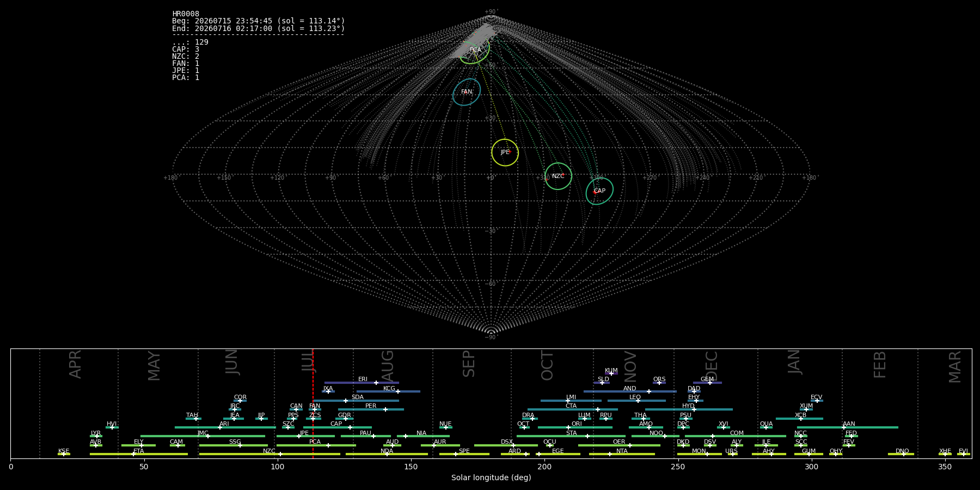Image resolution: width=980 pixels, height=490 pixels.
Task: Click the QUA shower peak marker
Action: (765, 427)
